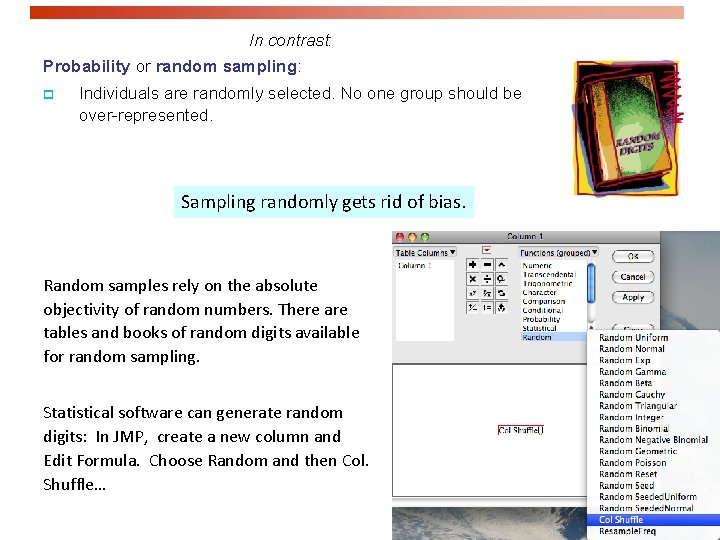Click the divide (÷) keypad button
The width and height of the screenshot is (720, 540).
pyautogui.click(x=487, y=279)
